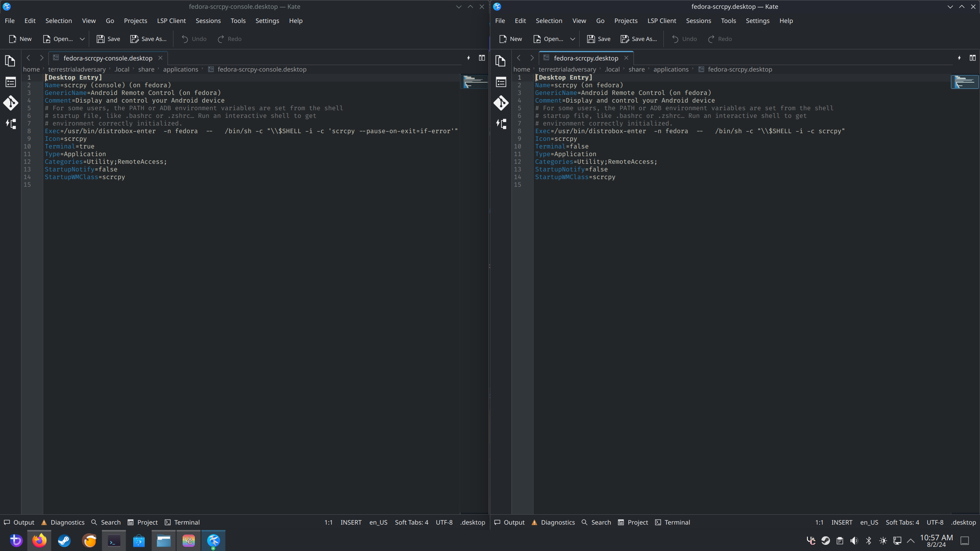980x551 pixels.
Task: Open the Sessions menu in the right window
Action: [698, 21]
